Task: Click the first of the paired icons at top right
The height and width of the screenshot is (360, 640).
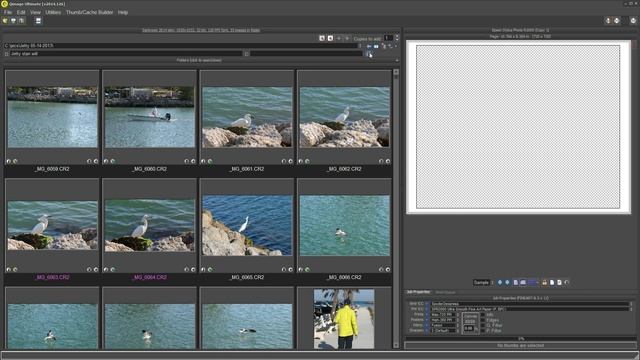Action: point(608,20)
